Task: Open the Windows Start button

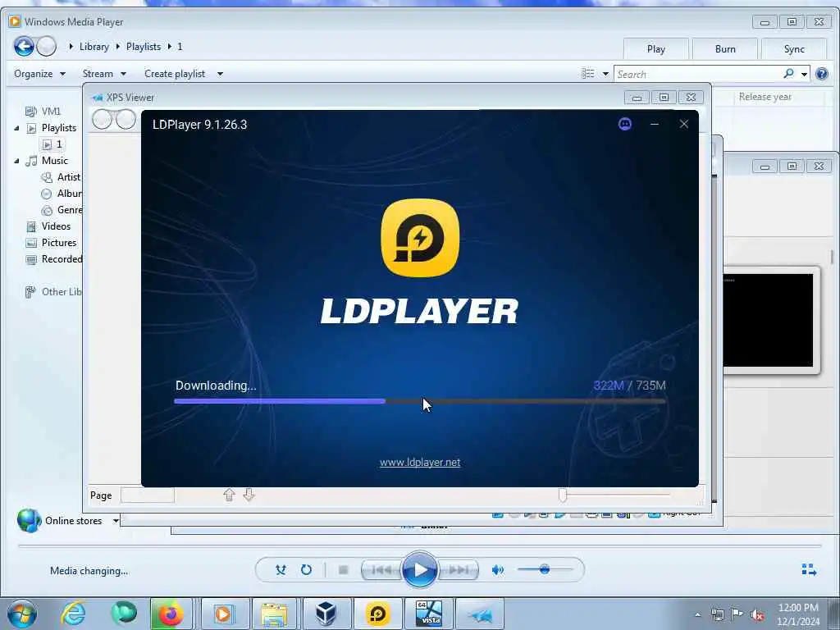Action: tap(22, 614)
